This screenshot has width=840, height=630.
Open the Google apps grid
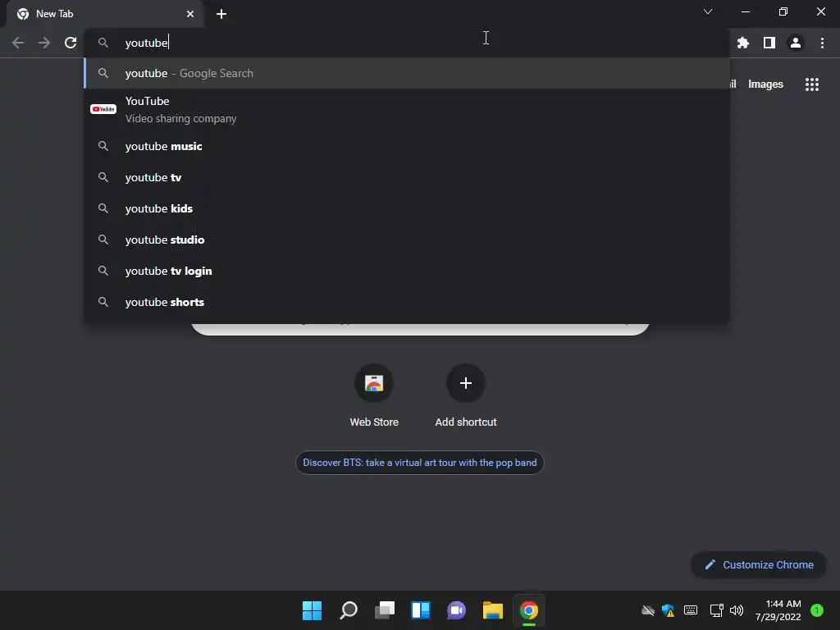point(811,84)
